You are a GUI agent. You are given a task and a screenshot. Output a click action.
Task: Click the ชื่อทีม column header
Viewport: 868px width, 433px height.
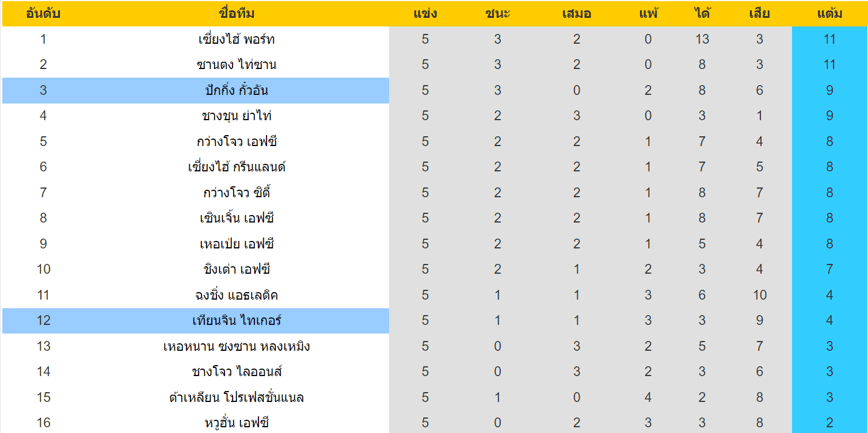(237, 14)
